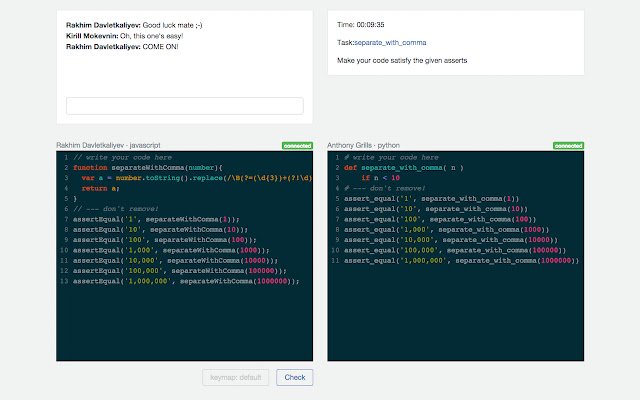Click javascript line assertEqual('100,000', separateWithComma(100000))
Image resolution: width=640 pixels, height=400 pixels.
click(180, 271)
